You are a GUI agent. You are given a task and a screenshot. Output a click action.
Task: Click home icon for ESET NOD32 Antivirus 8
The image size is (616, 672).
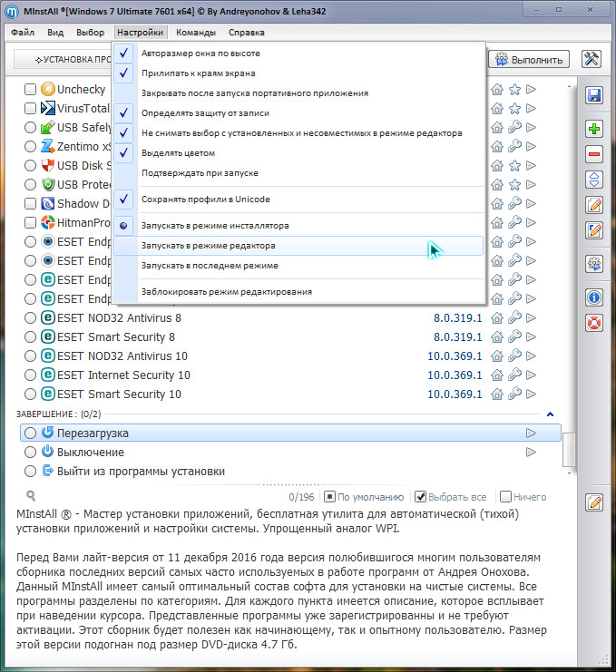497,318
